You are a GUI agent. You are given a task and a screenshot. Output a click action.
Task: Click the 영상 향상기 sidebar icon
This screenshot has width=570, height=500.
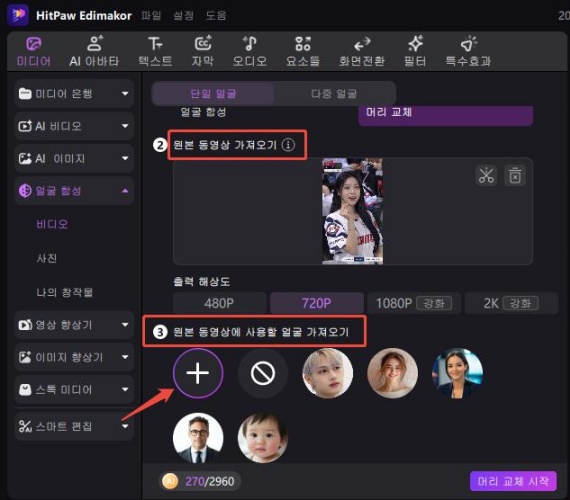click(25, 325)
